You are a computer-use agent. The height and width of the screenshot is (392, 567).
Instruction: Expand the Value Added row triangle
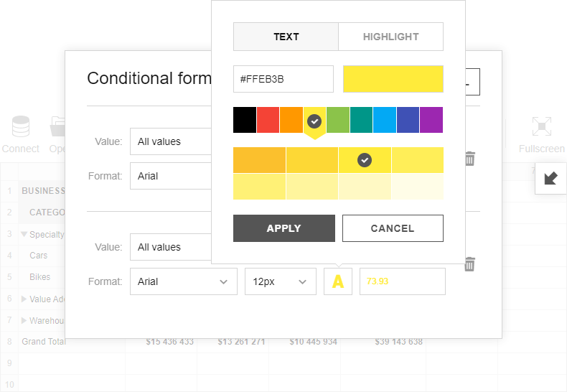point(25,299)
